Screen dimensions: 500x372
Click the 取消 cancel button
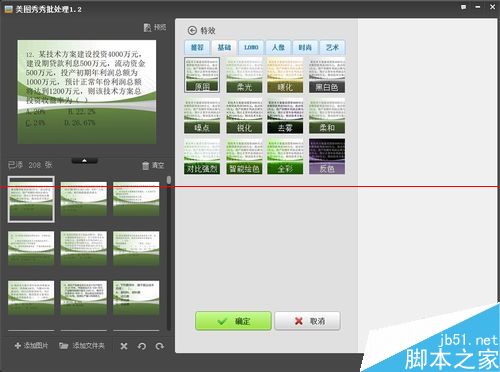(x=307, y=321)
